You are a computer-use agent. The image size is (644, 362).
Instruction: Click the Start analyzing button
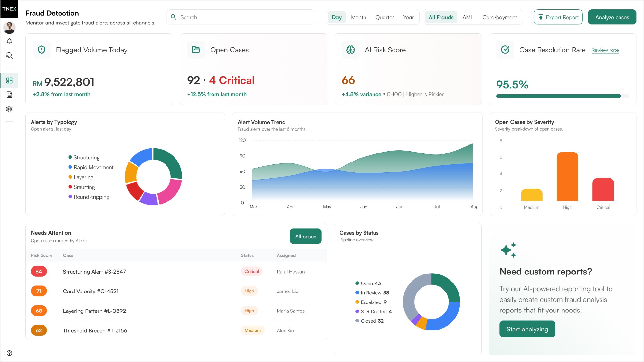(527, 329)
